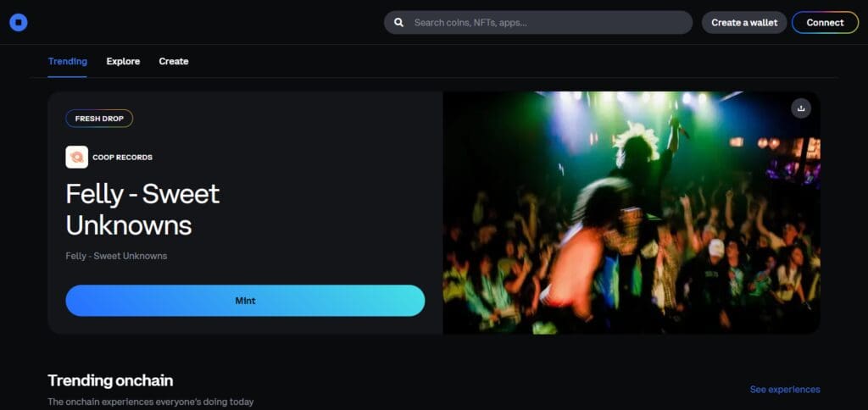Open the Trending tab
The width and height of the screenshot is (868, 410).
(x=68, y=62)
